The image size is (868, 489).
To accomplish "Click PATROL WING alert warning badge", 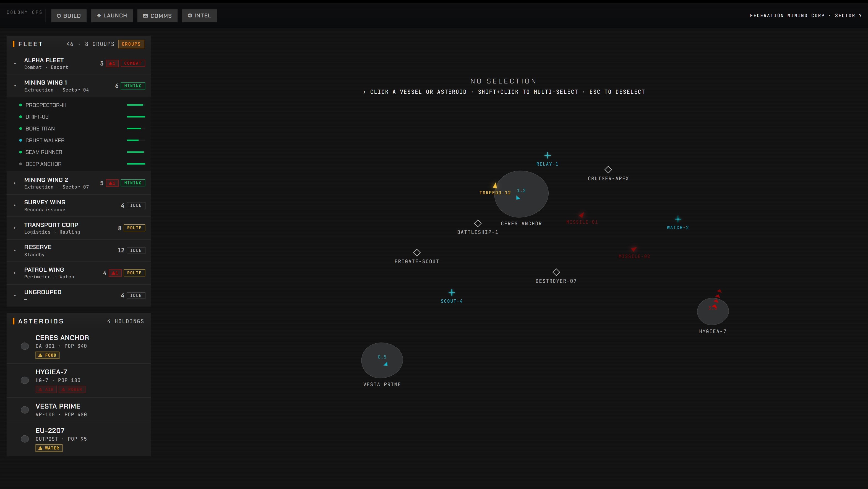I will tap(115, 273).
